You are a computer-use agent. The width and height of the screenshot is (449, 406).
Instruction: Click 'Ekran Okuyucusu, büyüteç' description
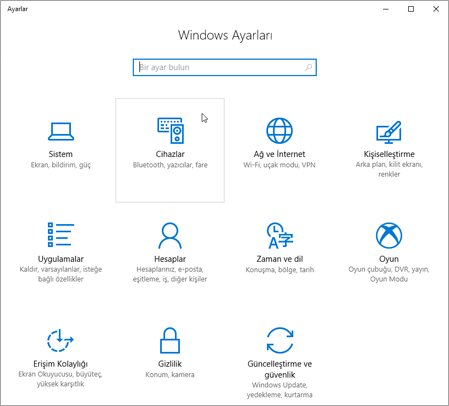pyautogui.click(x=60, y=379)
